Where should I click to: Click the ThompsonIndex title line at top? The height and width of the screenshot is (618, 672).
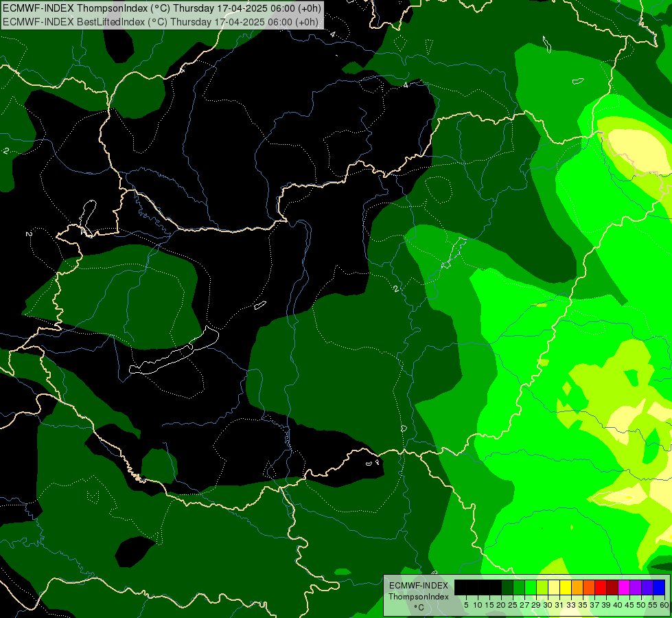click(161, 8)
